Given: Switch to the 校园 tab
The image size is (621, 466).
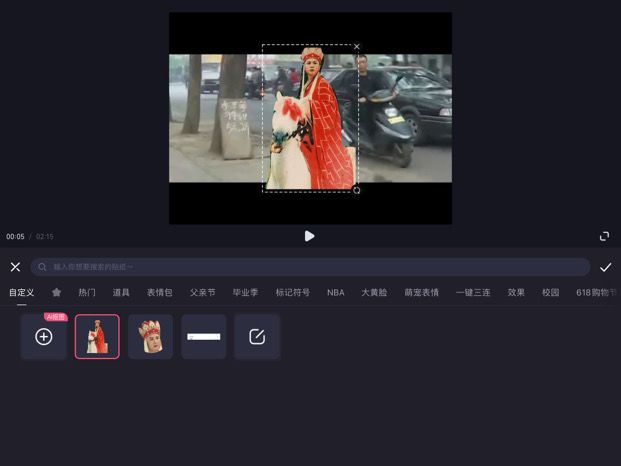Looking at the screenshot, I should pos(551,293).
